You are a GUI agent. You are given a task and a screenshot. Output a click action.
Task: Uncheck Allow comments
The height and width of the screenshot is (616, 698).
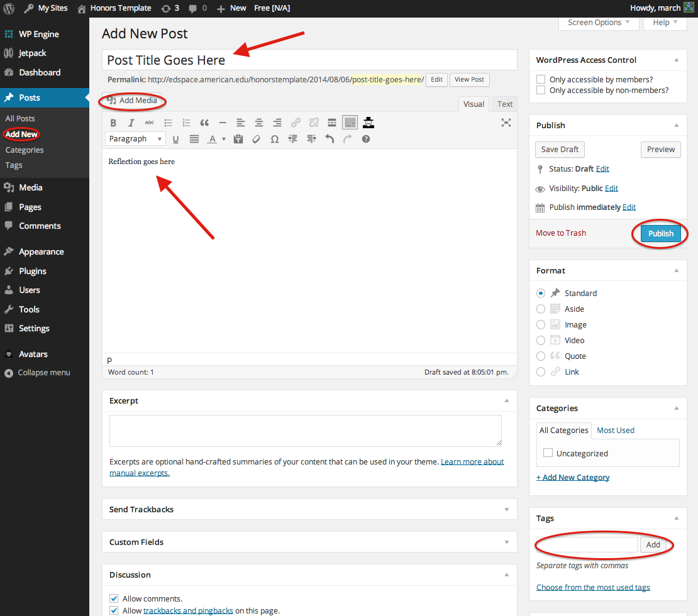click(114, 598)
